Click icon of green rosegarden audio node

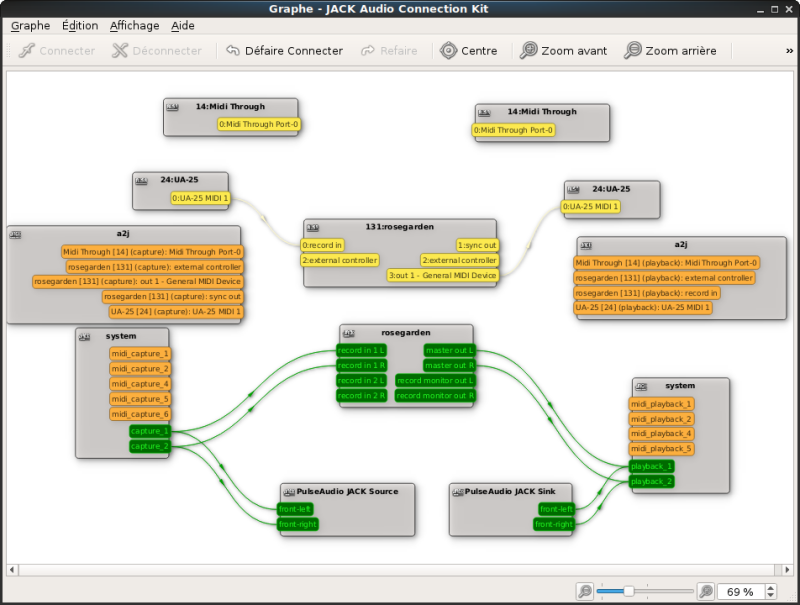pyautogui.click(x=348, y=333)
